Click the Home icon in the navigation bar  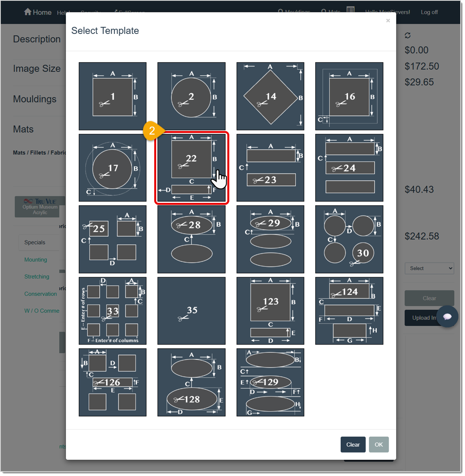click(x=27, y=12)
